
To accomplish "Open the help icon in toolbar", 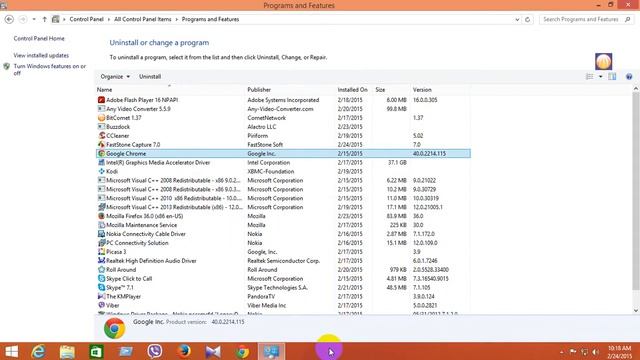I will (629, 76).
